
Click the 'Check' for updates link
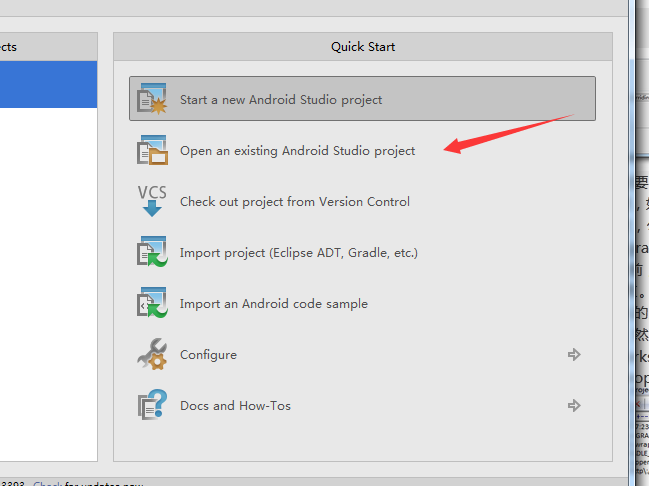point(48,483)
